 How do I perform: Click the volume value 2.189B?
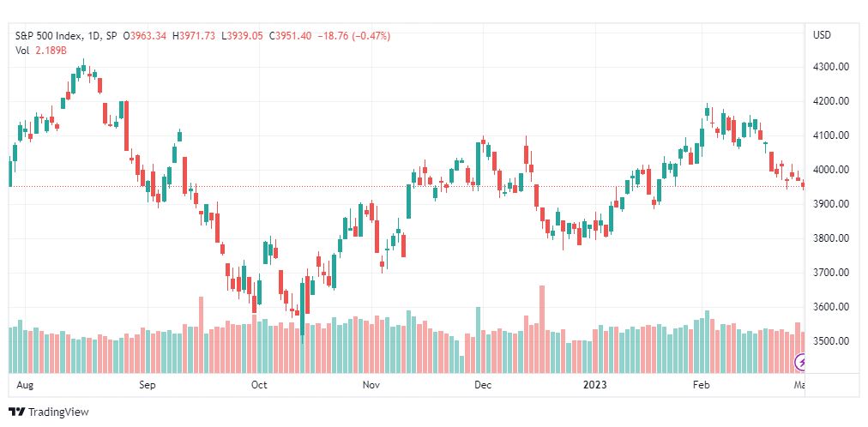[x=51, y=51]
